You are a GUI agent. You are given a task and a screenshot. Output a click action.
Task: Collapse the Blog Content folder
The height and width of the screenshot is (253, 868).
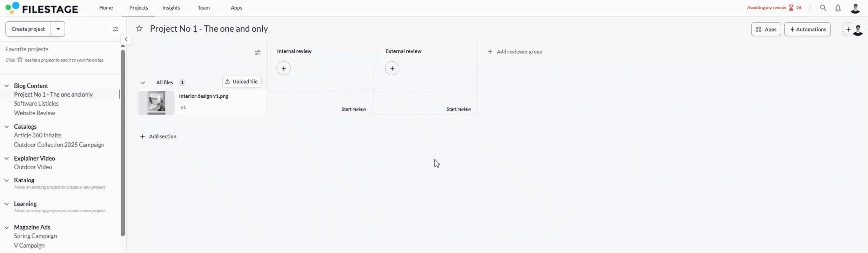tap(7, 86)
